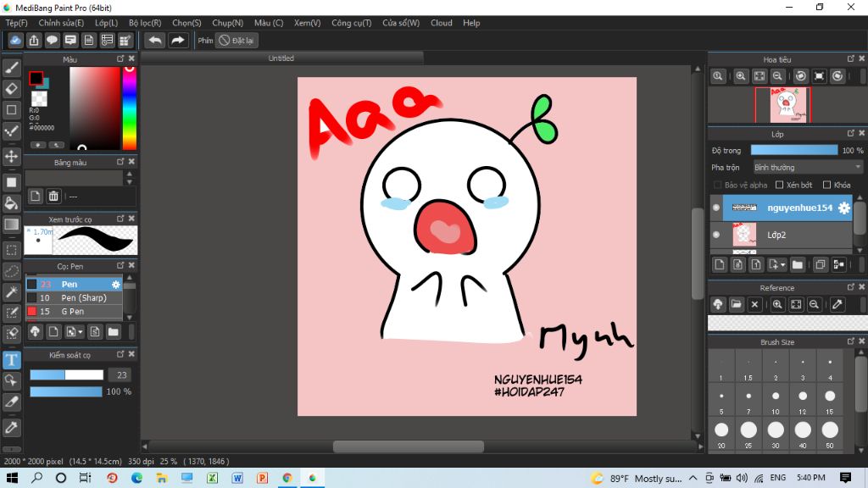Click the brush size value field 23
The image size is (868, 488).
coord(121,374)
